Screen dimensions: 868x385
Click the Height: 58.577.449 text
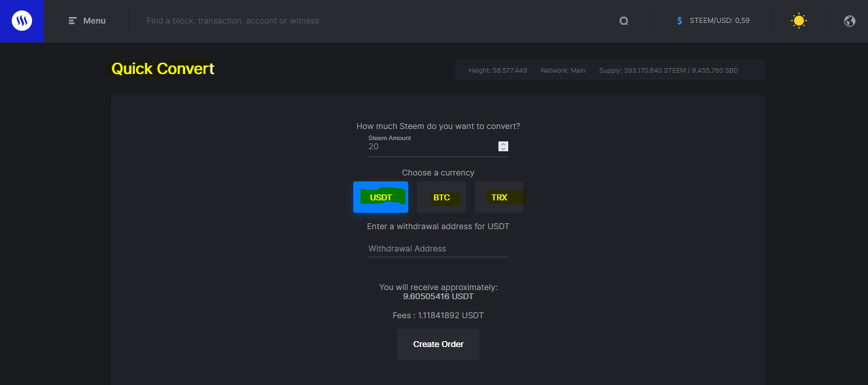tap(498, 71)
